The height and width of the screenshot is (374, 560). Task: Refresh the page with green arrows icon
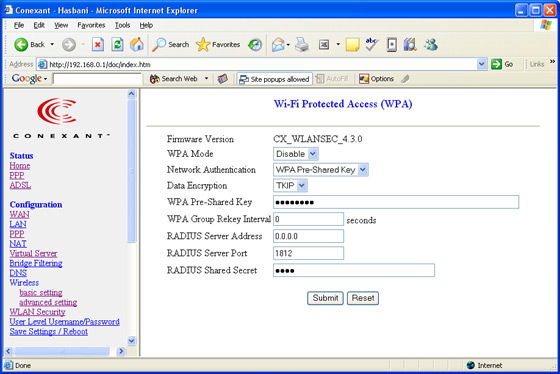coord(117,45)
